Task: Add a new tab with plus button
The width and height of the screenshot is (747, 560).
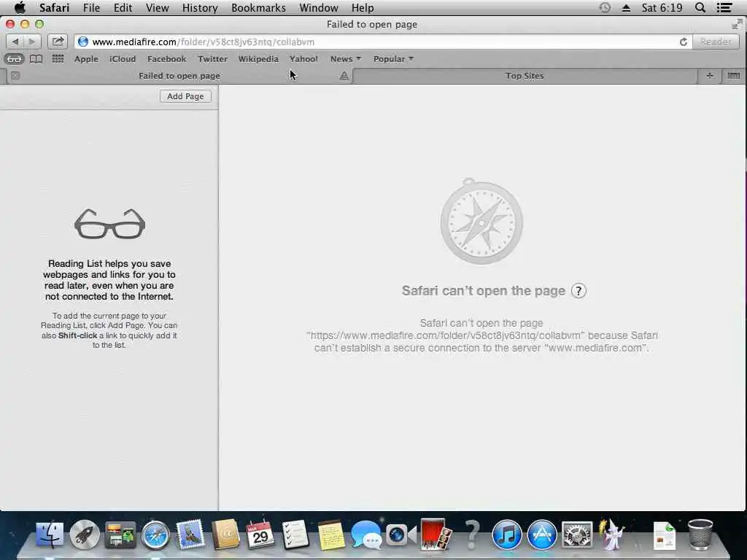Action: 709,76
